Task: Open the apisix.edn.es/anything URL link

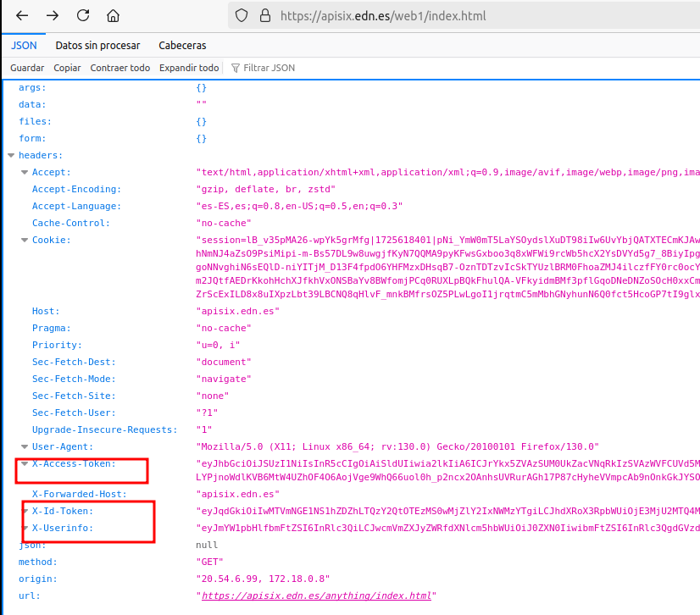Action: click(x=317, y=596)
